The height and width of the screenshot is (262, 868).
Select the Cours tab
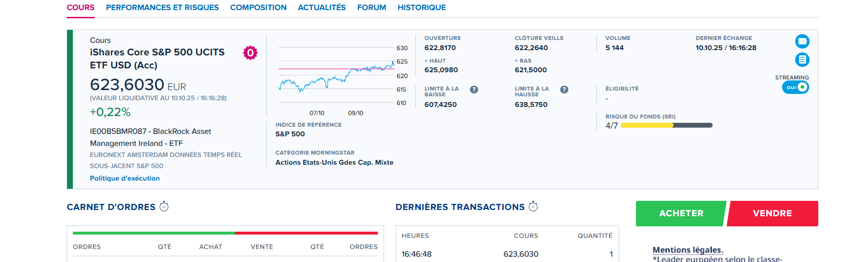[x=81, y=8]
